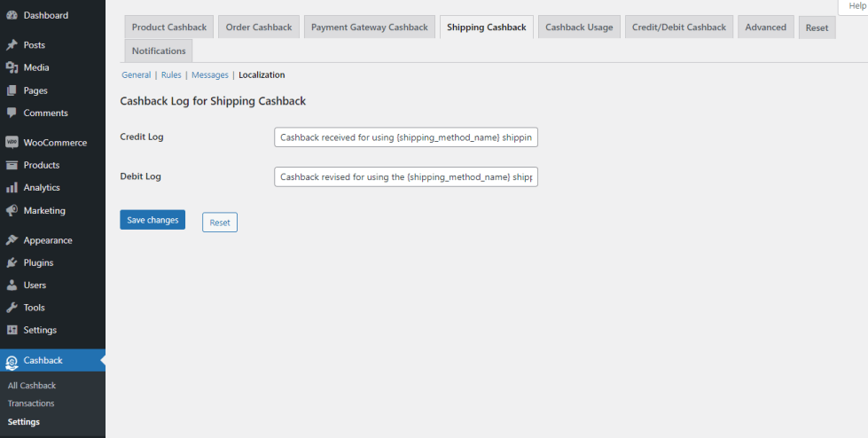Open Cashback Settings submenu item
The height and width of the screenshot is (438, 868).
pos(24,422)
